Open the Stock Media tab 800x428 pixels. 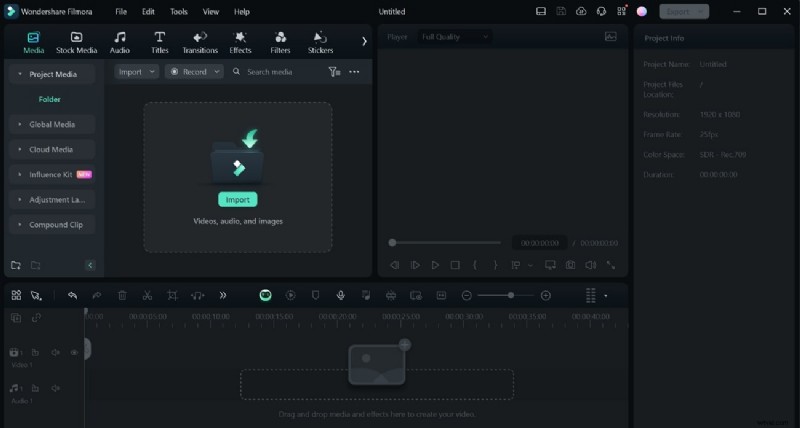(77, 42)
